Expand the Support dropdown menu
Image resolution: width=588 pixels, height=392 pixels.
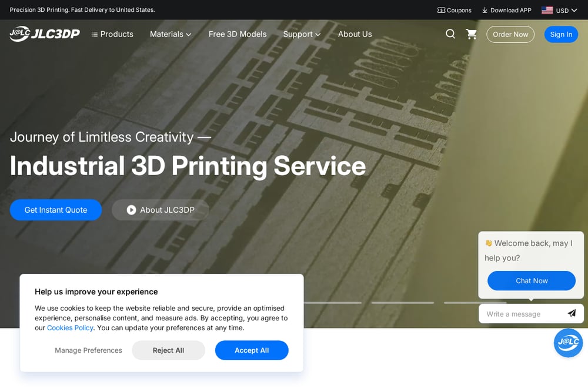point(302,34)
